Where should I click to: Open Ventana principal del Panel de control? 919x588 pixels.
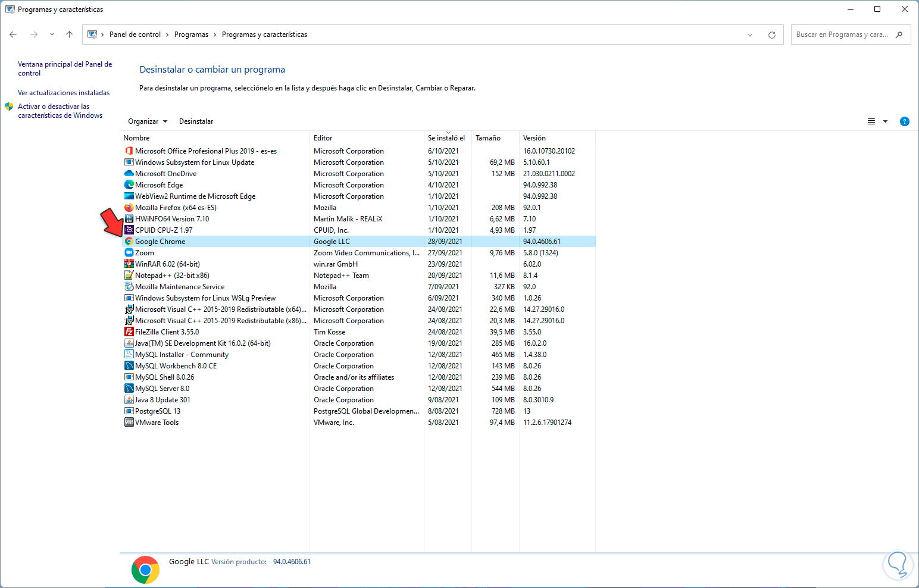(65, 68)
